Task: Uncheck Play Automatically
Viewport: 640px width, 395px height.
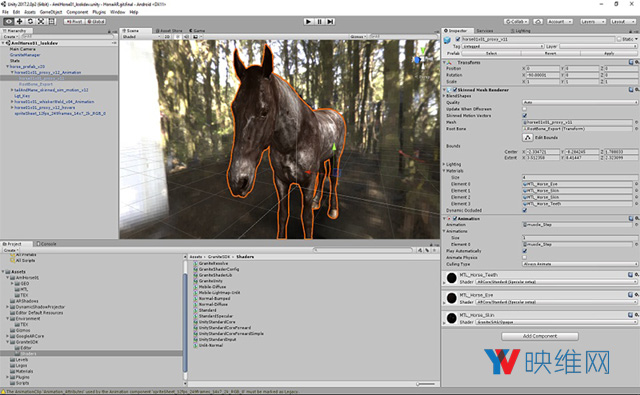Action: pos(524,251)
